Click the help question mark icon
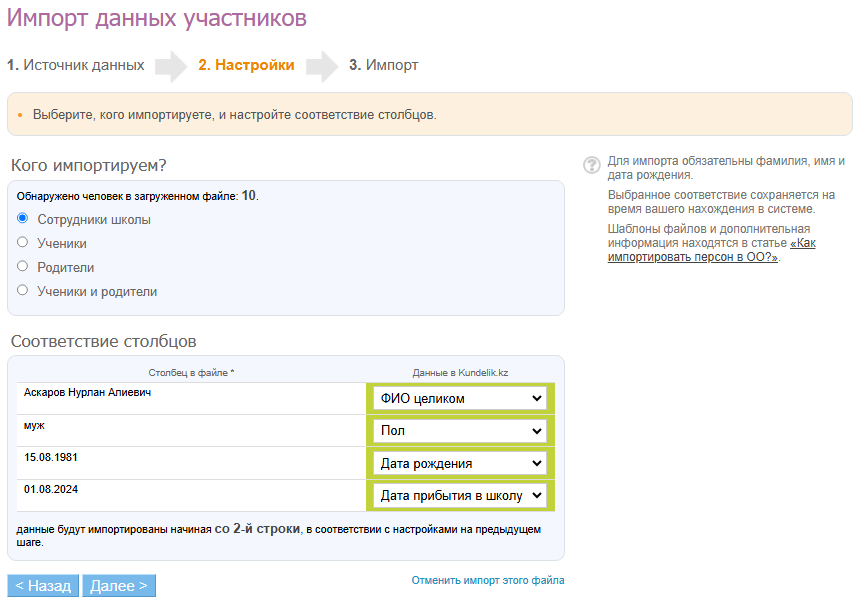 pos(591,165)
